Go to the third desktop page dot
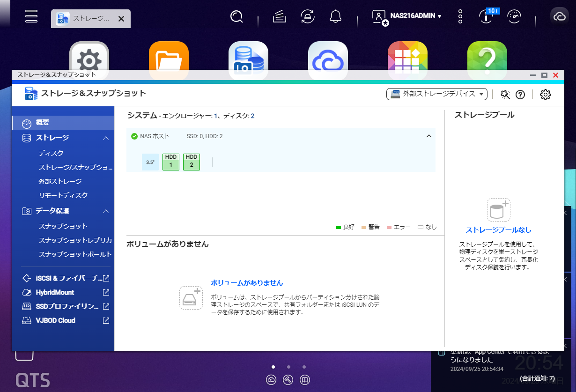The height and width of the screenshot is (392, 576). tap(304, 367)
